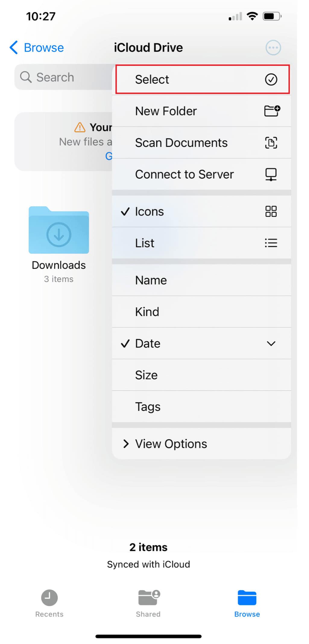Image resolution: width=309 pixels, height=644 pixels.
Task: Toggle the checkmark next to Date
Action: pos(125,343)
